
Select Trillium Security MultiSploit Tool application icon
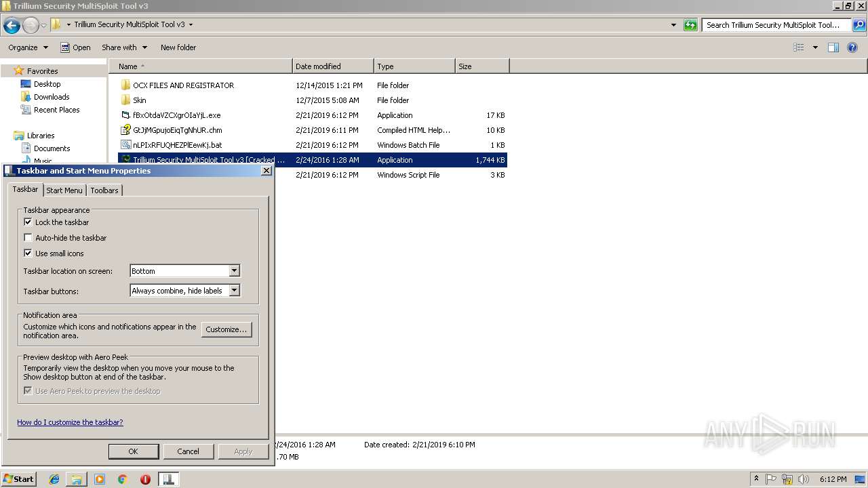pos(125,160)
